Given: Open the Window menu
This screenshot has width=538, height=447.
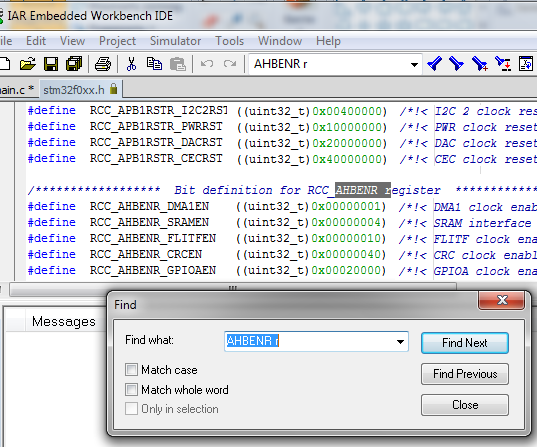Looking at the screenshot, I should coord(280,41).
